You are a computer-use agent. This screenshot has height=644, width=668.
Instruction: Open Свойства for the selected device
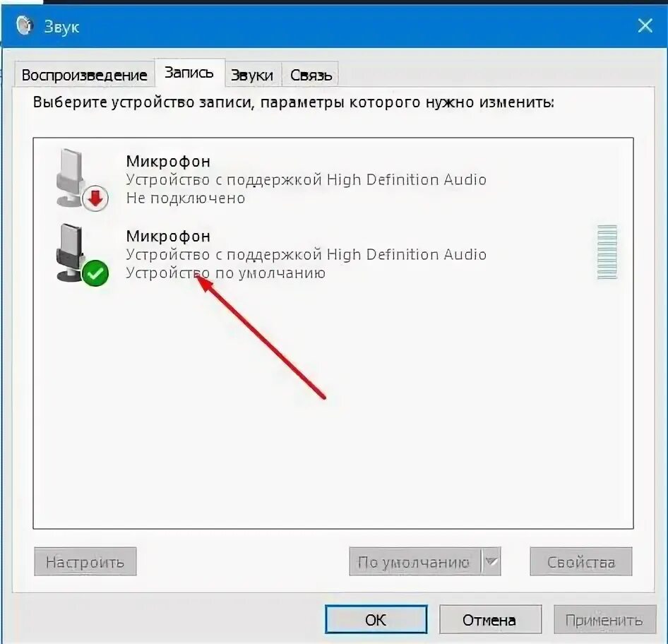581,561
